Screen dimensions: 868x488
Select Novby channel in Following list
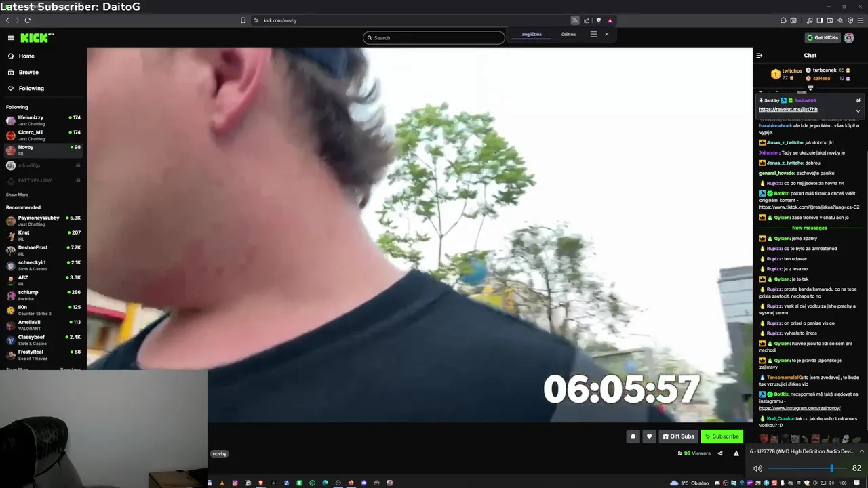point(43,150)
